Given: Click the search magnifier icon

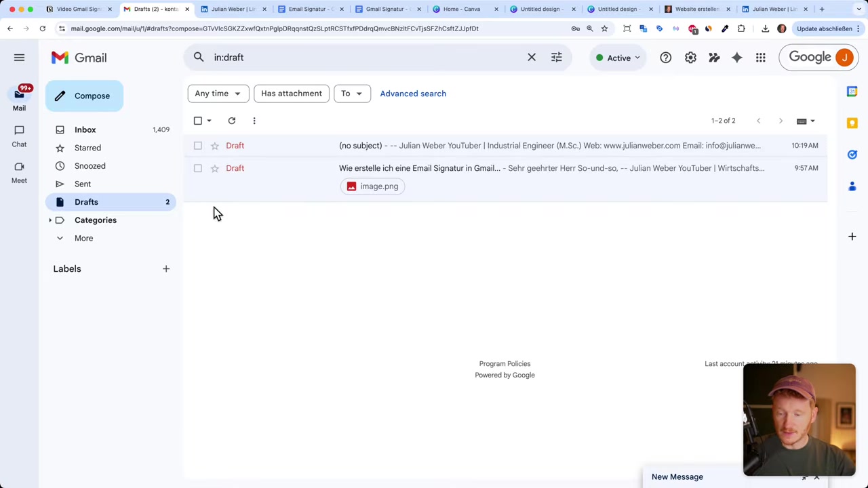Looking at the screenshot, I should pos(199,58).
